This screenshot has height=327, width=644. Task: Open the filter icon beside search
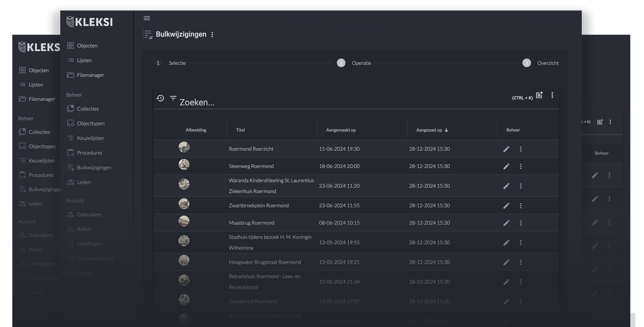point(173,98)
